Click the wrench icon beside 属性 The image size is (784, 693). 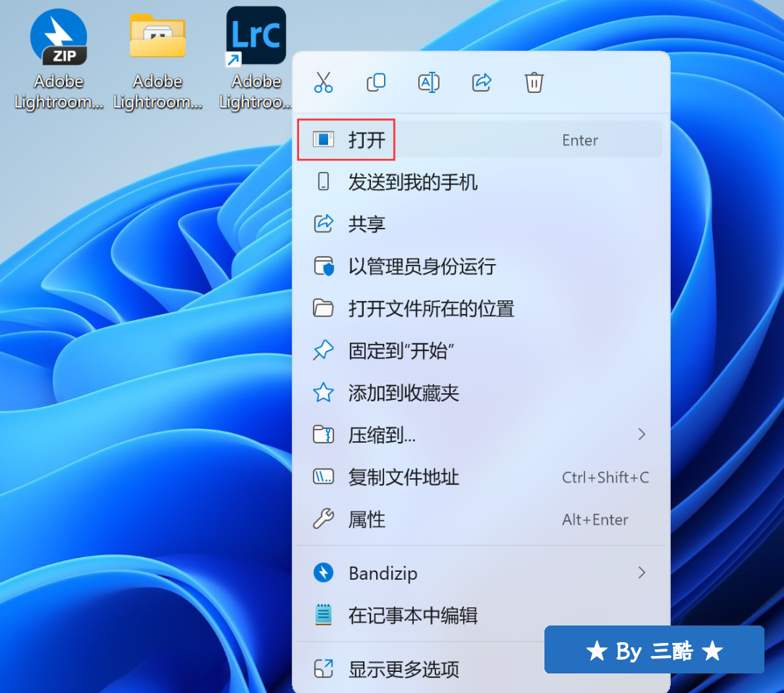323,519
